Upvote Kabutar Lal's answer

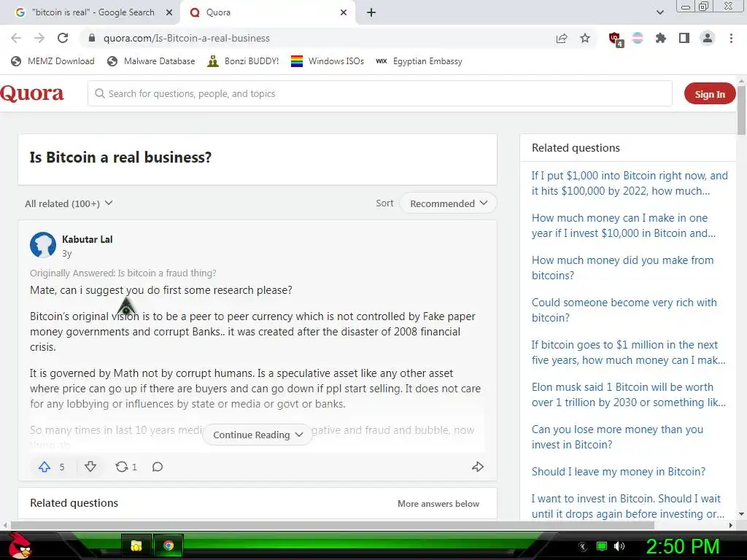click(x=44, y=467)
